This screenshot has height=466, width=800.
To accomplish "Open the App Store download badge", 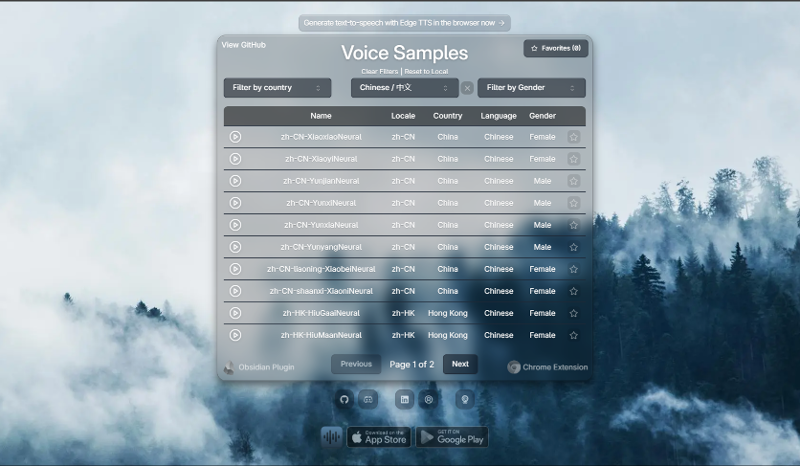I will [379, 437].
